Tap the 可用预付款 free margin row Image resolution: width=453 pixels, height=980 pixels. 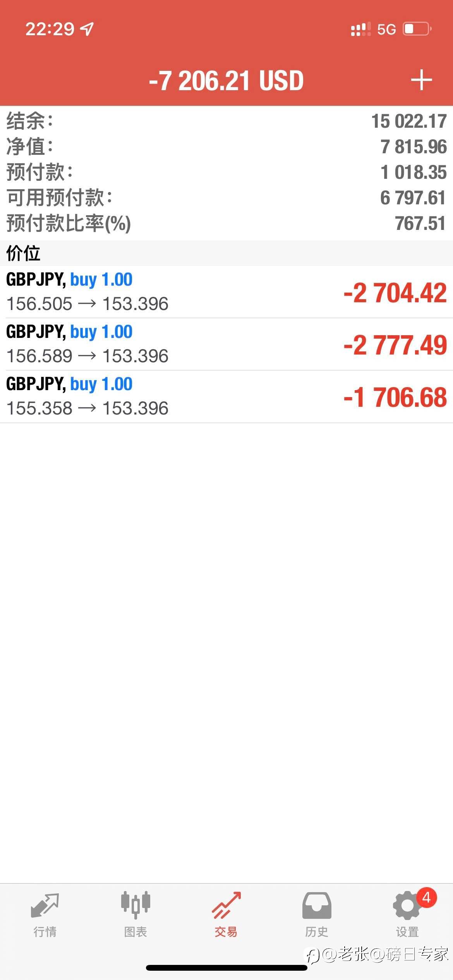(x=226, y=198)
